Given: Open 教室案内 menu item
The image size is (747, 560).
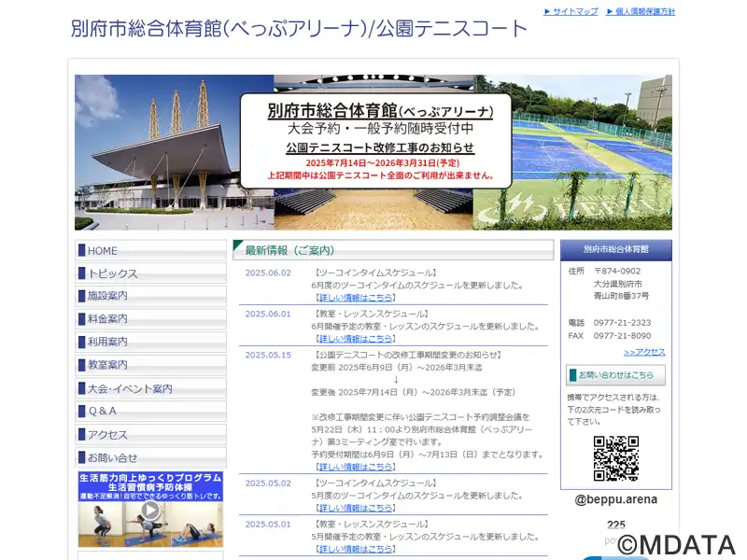Looking at the screenshot, I should (x=150, y=365).
